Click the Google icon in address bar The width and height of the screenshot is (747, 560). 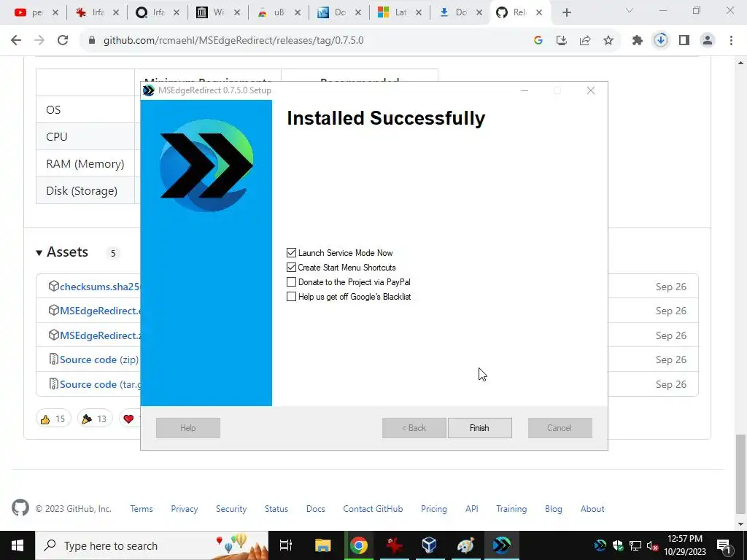(x=538, y=41)
